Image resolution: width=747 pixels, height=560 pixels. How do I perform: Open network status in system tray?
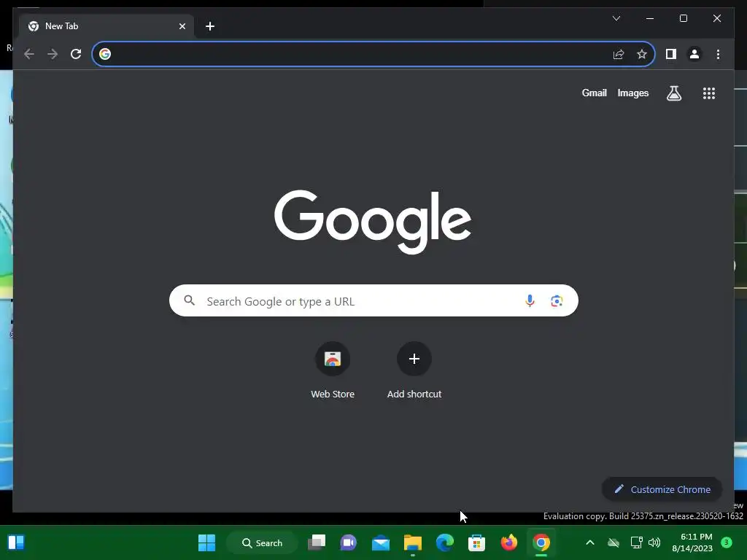(x=636, y=542)
